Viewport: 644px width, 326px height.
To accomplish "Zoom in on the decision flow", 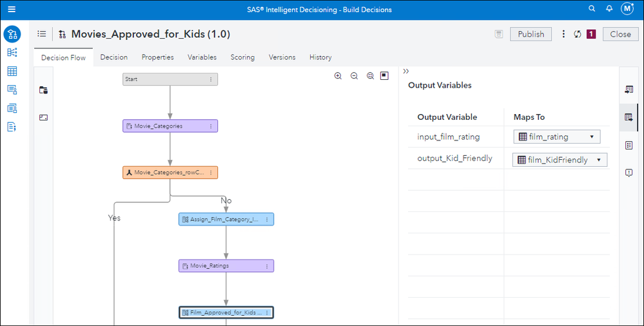I will 338,76.
